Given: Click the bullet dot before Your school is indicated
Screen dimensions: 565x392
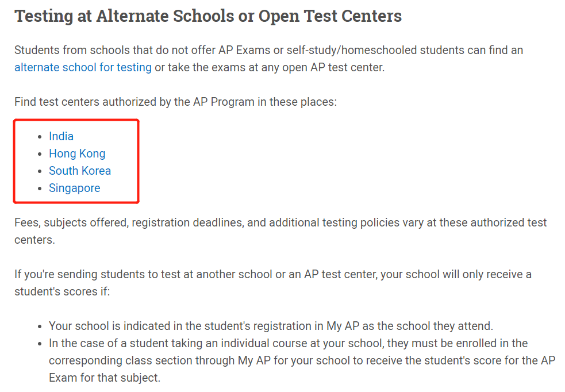Looking at the screenshot, I should pyautogui.click(x=40, y=327).
